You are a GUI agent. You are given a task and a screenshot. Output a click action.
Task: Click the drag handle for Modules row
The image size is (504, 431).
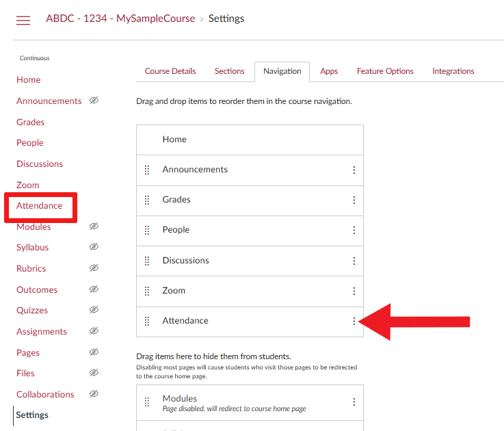[x=147, y=402]
